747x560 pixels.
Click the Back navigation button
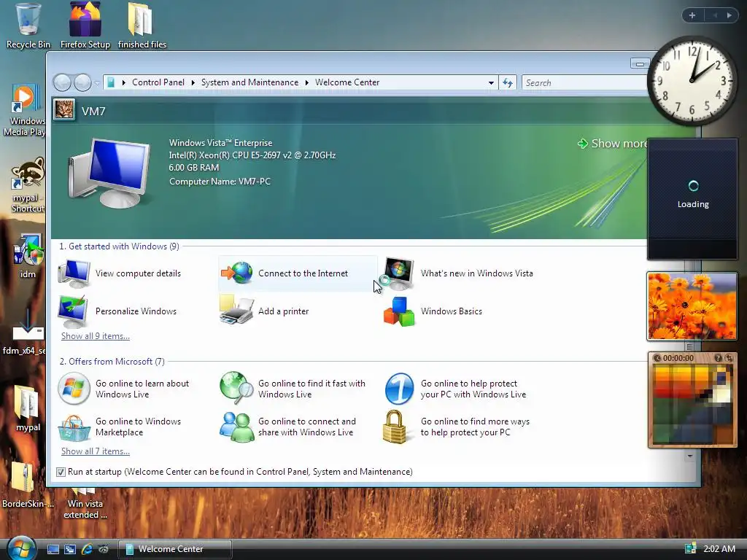62,83
